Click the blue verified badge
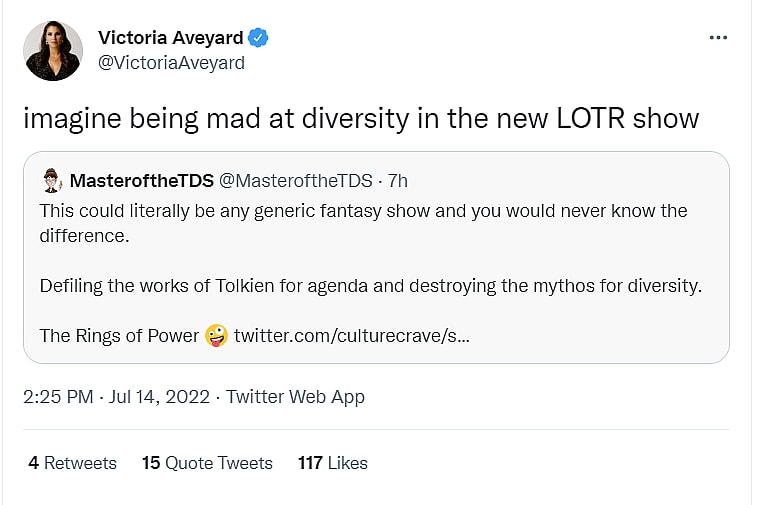The image size is (758, 505). pyautogui.click(x=258, y=38)
